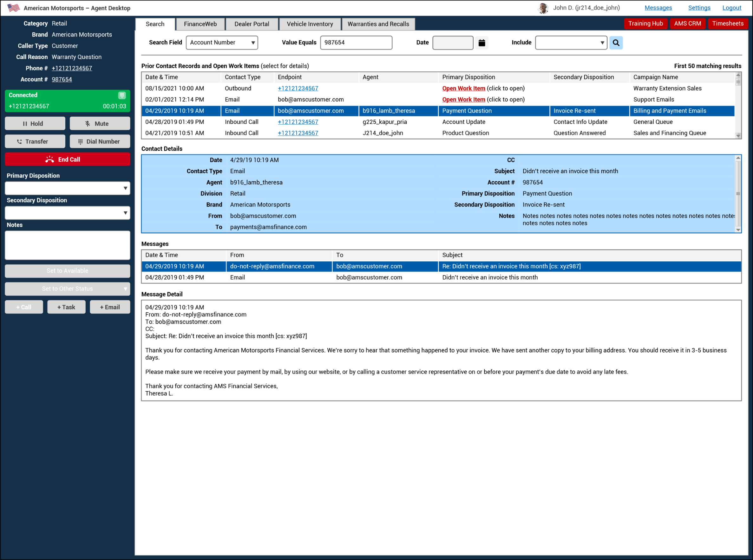Open the Warranties and Recalls tab
Viewport: 753px width, 560px height.
(x=378, y=24)
